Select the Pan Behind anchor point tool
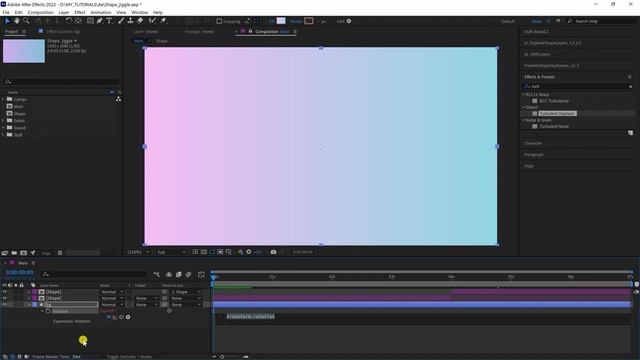640x360 pixels. (x=78, y=21)
